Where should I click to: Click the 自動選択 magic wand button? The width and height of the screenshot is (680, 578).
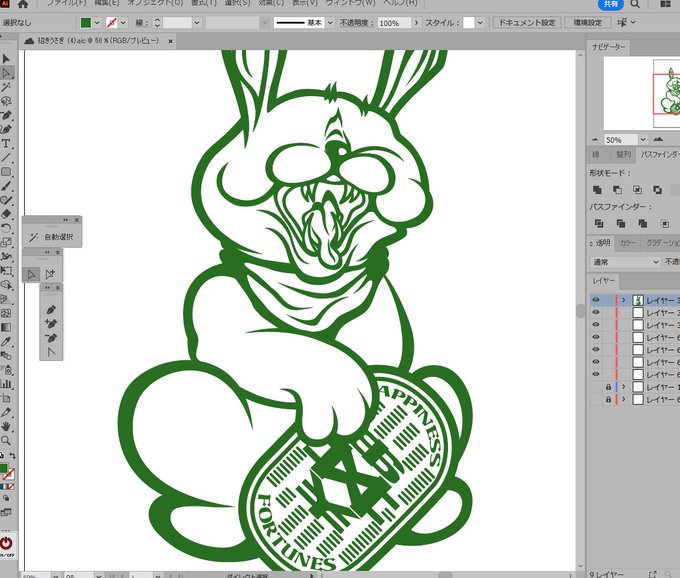pyautogui.click(x=52, y=237)
